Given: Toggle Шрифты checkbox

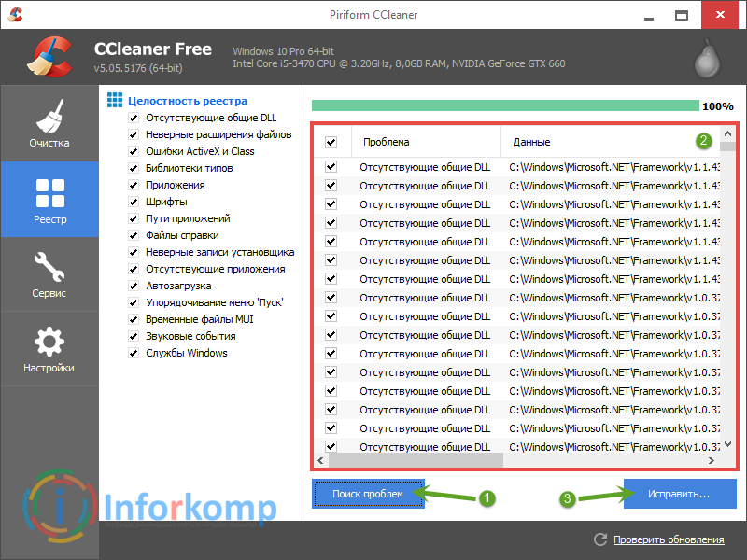Looking at the screenshot, I should click(x=134, y=202).
